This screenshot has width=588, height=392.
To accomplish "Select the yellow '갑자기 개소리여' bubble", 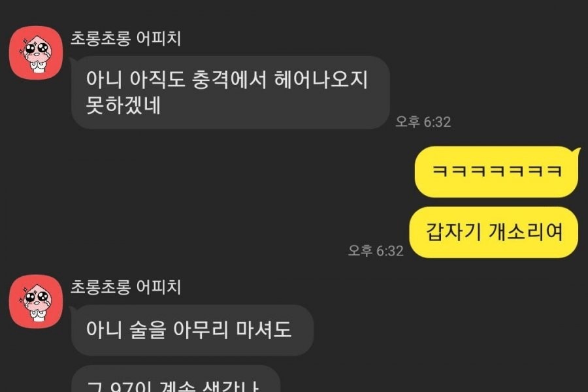I will pyautogui.click(x=493, y=232).
